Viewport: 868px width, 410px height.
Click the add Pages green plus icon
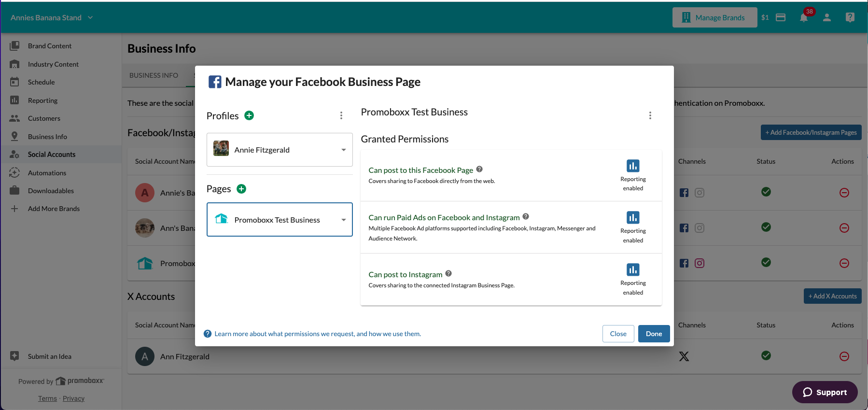(x=241, y=189)
